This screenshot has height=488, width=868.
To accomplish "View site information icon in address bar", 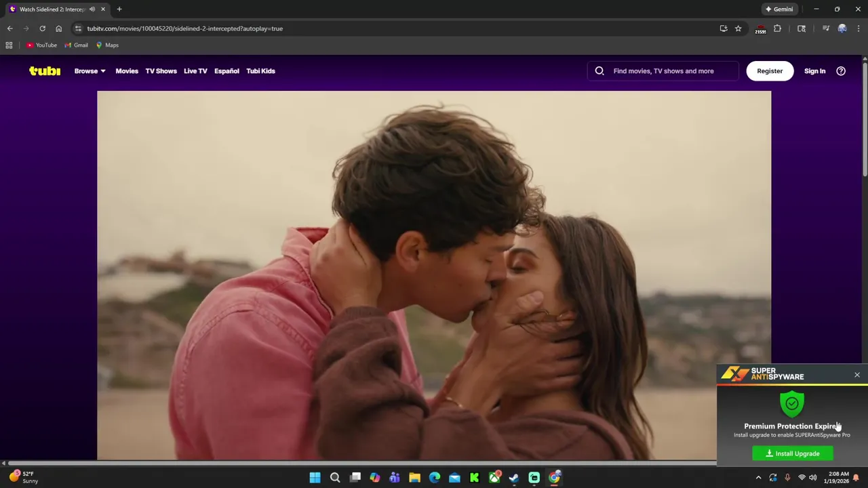I will 79,28.
